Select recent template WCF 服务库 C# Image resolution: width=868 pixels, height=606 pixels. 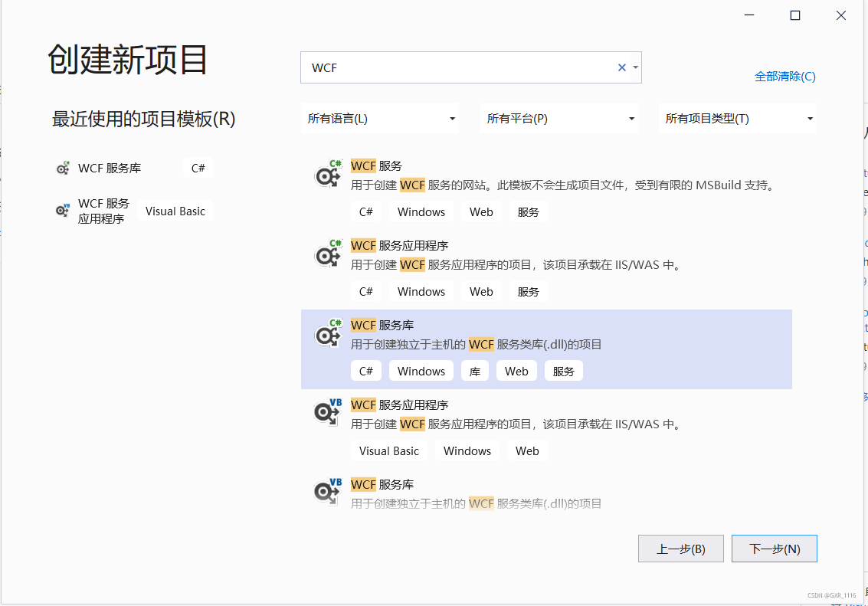(135, 168)
